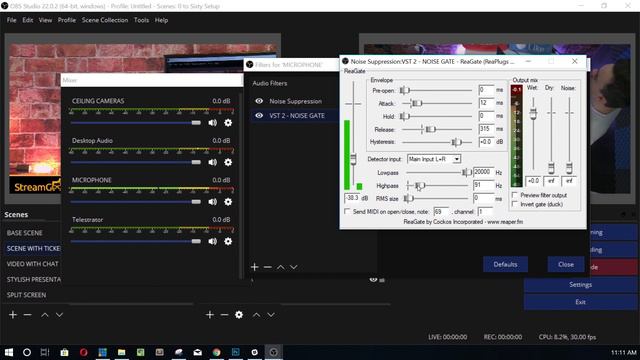Click the Settings button
The width and height of the screenshot is (640, 360).
point(580,284)
